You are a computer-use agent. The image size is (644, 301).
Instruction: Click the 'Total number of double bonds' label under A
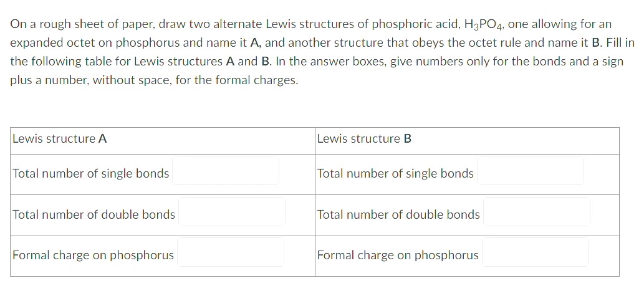point(94,214)
